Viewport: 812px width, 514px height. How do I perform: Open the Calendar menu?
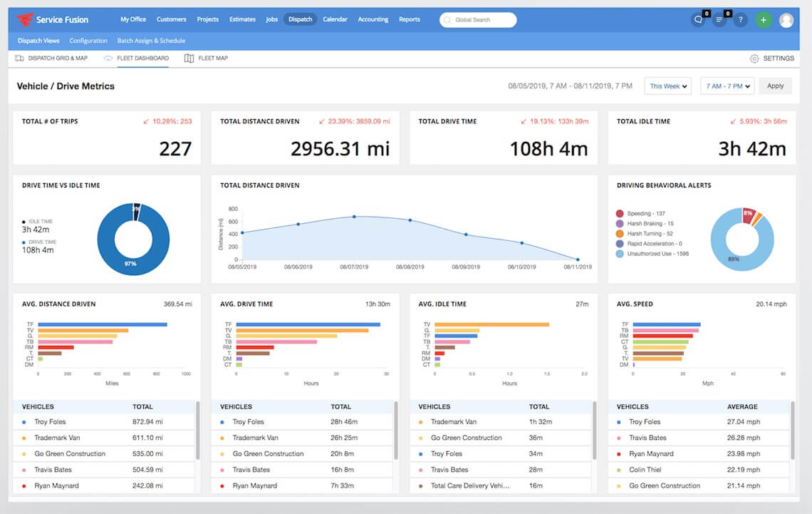(335, 19)
